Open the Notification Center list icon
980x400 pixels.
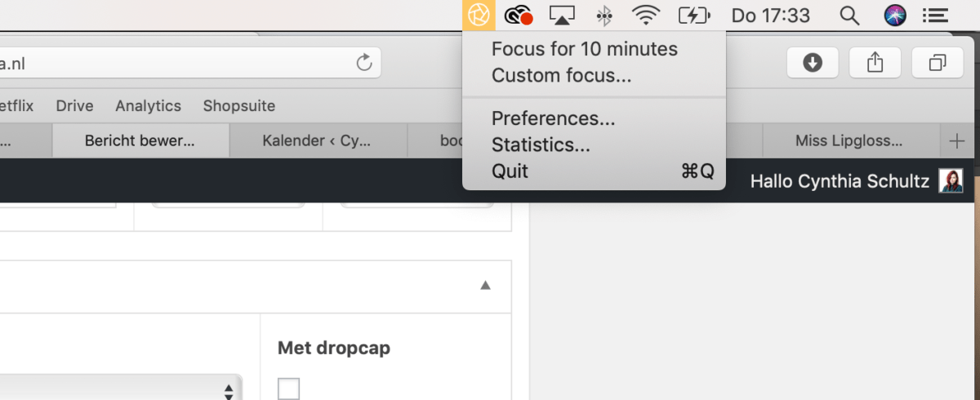click(935, 15)
